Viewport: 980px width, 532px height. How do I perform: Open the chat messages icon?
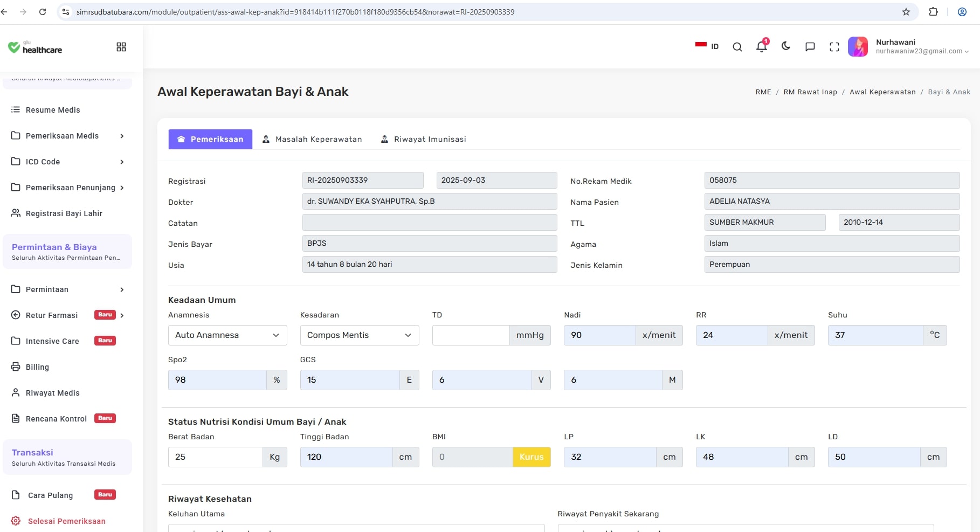[810, 47]
